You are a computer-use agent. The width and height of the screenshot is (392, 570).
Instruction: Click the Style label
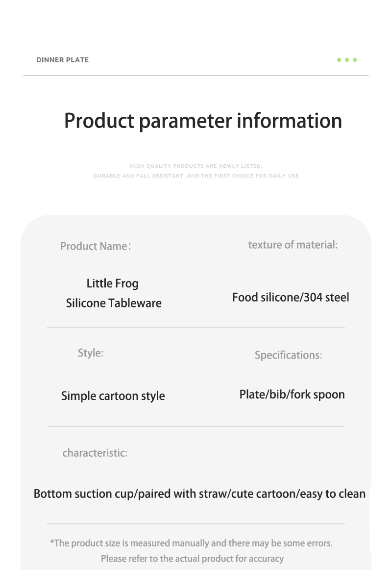point(91,353)
